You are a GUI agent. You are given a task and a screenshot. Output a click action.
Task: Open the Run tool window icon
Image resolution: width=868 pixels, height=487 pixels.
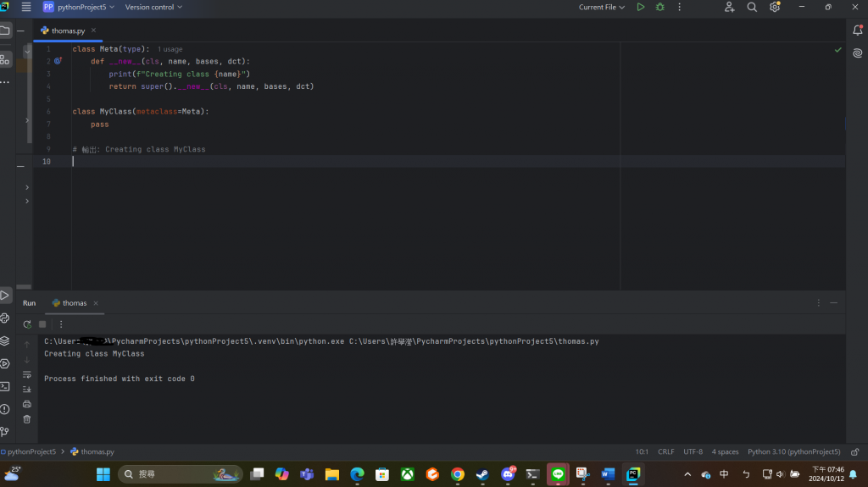[5, 296]
